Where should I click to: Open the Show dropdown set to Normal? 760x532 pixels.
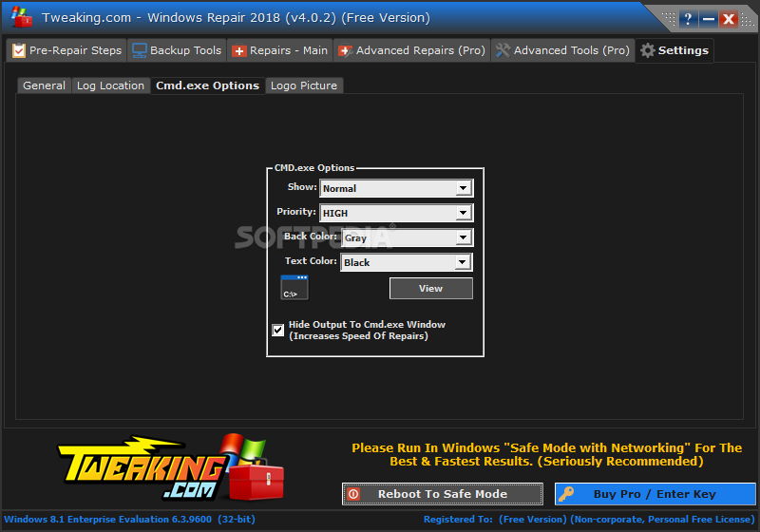pos(396,188)
